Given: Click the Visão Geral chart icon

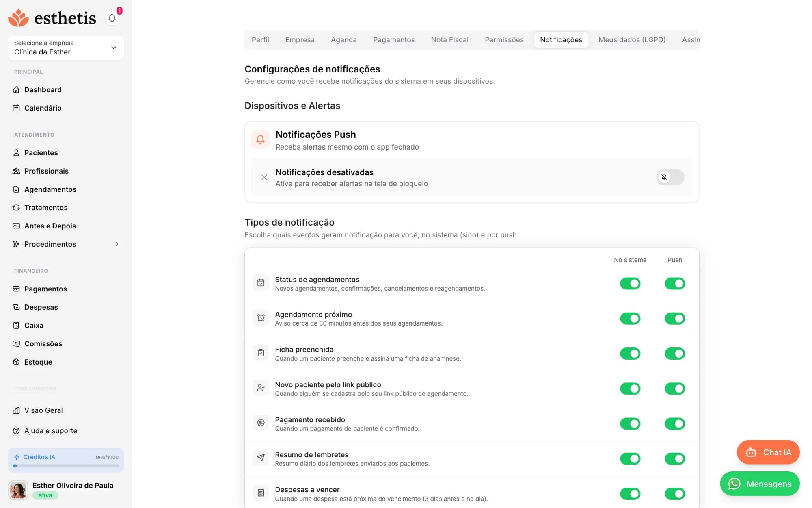Looking at the screenshot, I should coord(16,410).
